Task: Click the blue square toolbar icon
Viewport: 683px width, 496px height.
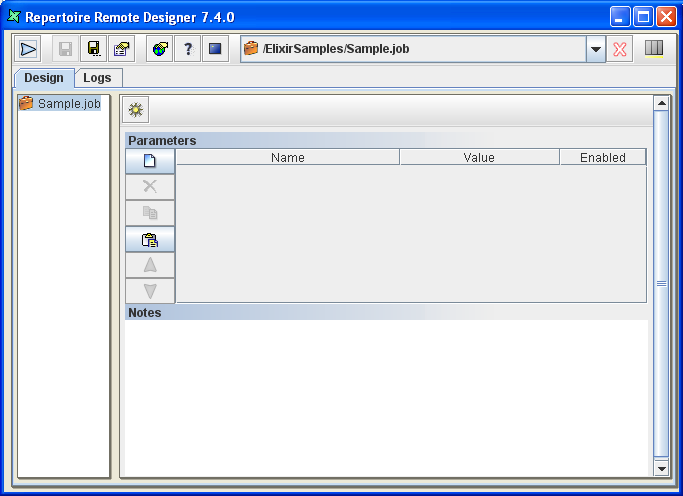Action: pyautogui.click(x=215, y=49)
